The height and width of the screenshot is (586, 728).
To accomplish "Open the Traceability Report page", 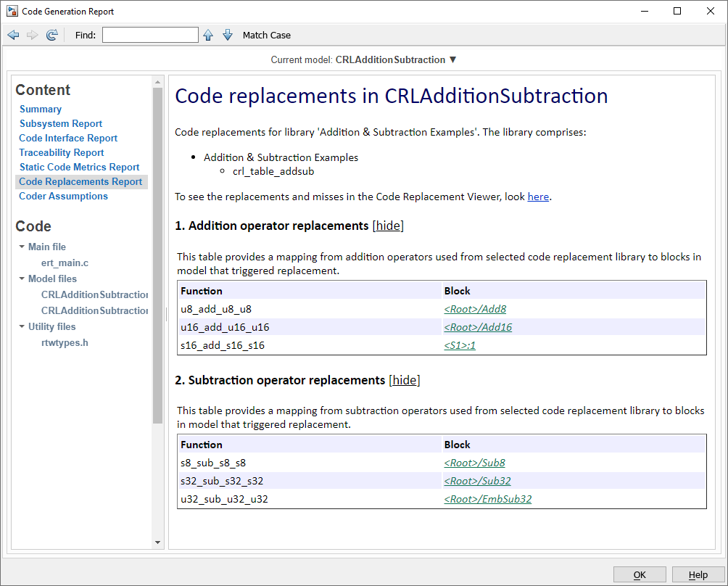I will (61, 152).
